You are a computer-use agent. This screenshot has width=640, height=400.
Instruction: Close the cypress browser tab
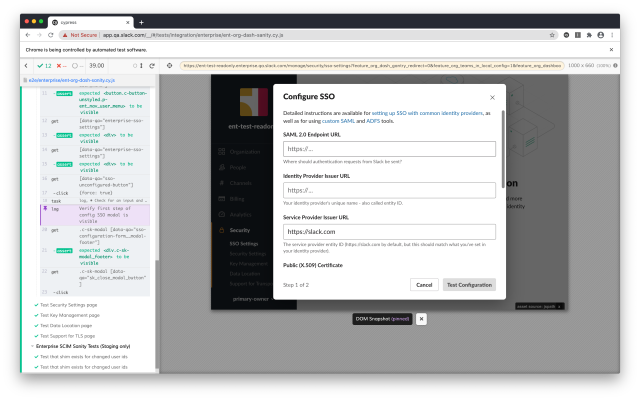(128, 22)
